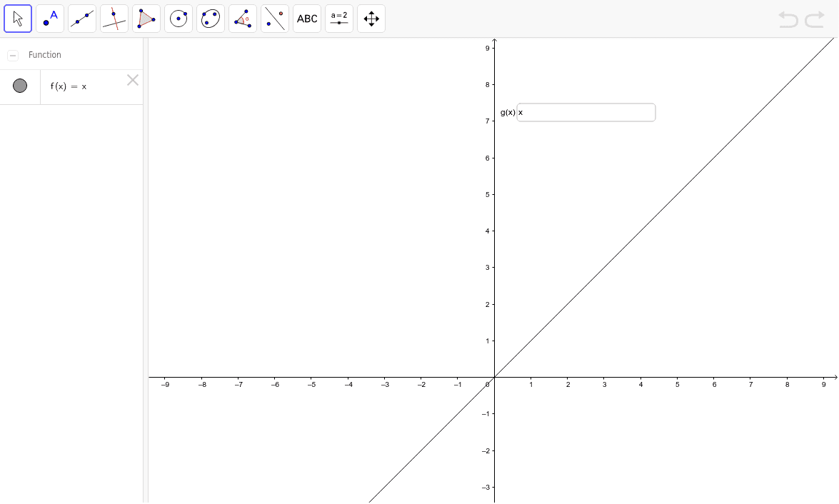Viewport: 839px width, 504px height.
Task: Click the g(x) label beside the input box
Action: (x=508, y=112)
